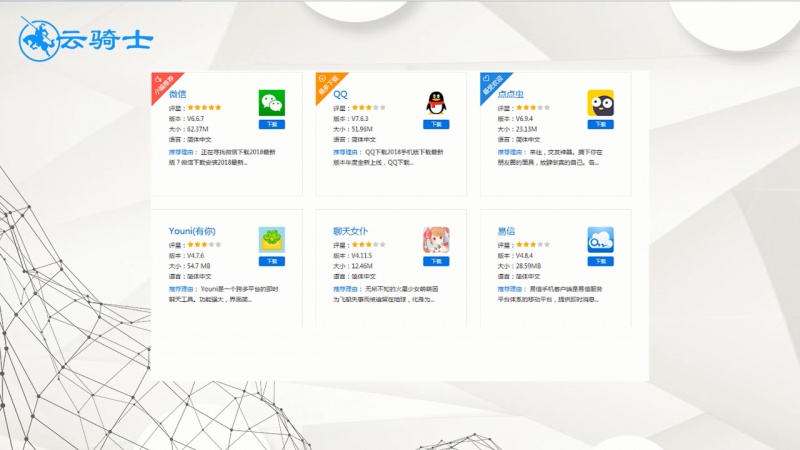Click the 易信 blue cloud icon
This screenshot has width=800, height=450.
click(600, 240)
